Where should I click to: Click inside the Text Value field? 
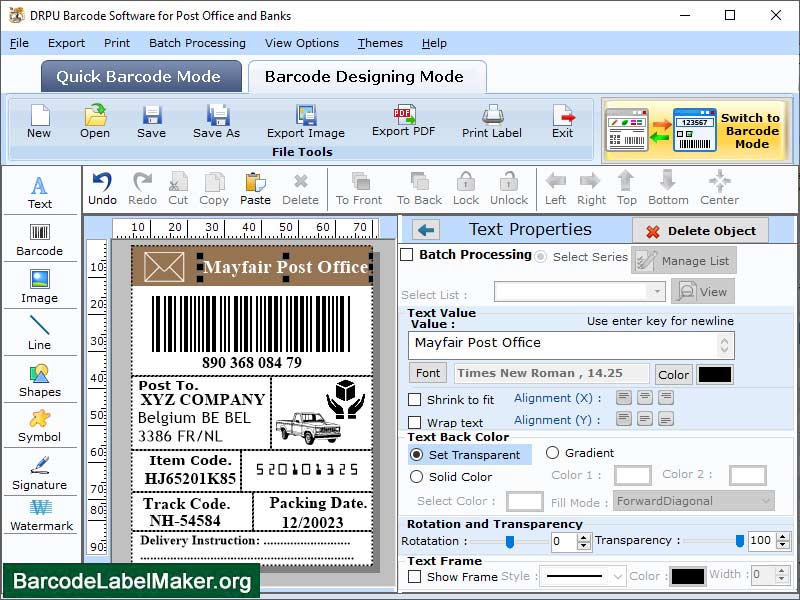tap(550, 345)
